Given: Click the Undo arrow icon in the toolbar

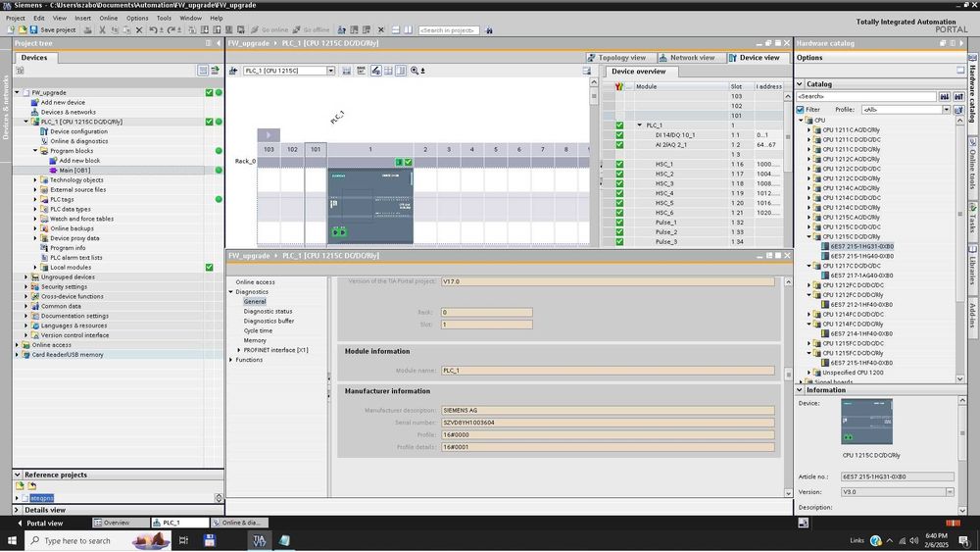Looking at the screenshot, I should (x=154, y=30).
